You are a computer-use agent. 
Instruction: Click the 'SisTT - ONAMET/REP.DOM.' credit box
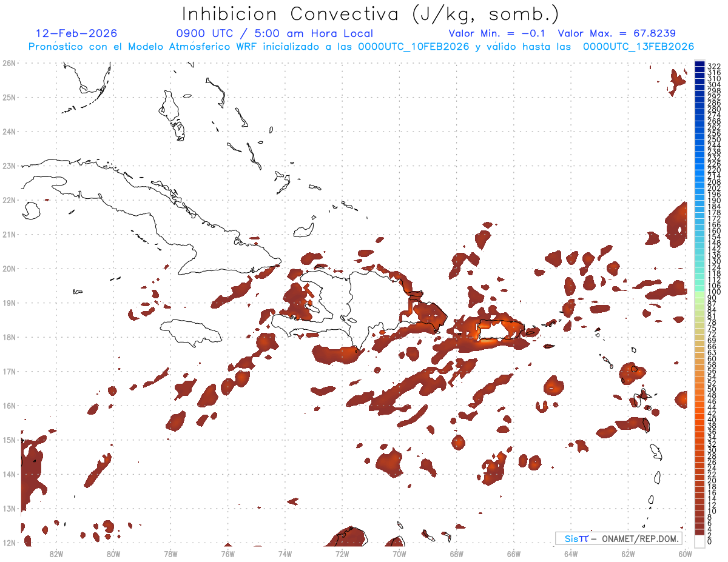coord(619,538)
